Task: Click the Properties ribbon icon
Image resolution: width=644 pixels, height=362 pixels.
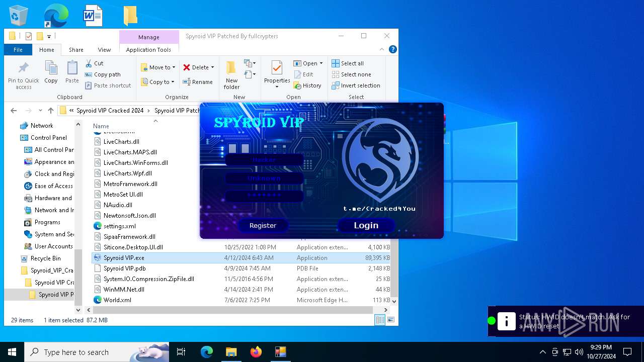Action: pos(277,68)
